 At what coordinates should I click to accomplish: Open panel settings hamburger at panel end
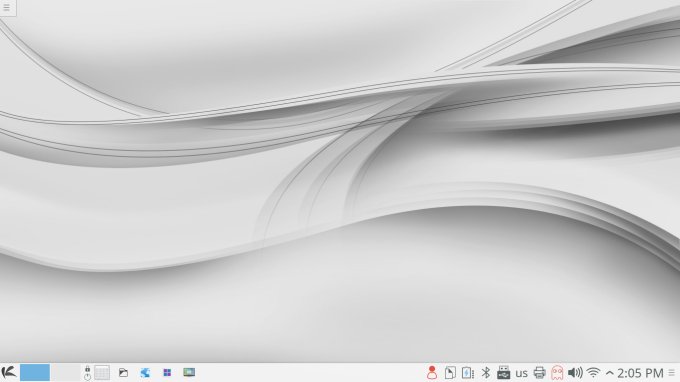tap(671, 372)
